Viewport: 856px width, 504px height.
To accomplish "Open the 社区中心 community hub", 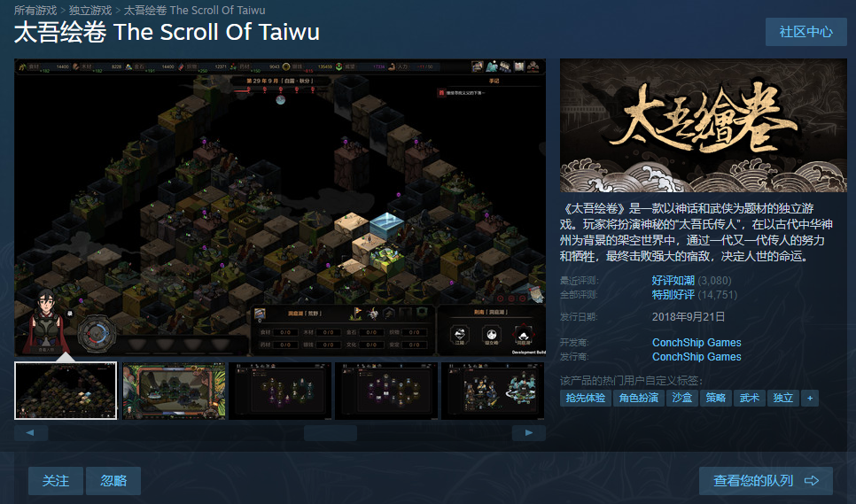I will 805,32.
